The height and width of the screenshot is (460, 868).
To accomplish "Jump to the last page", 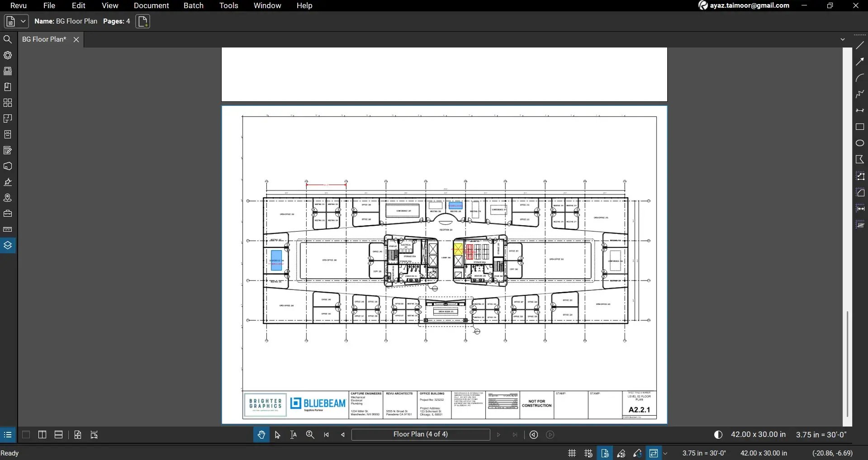I will [x=515, y=434].
